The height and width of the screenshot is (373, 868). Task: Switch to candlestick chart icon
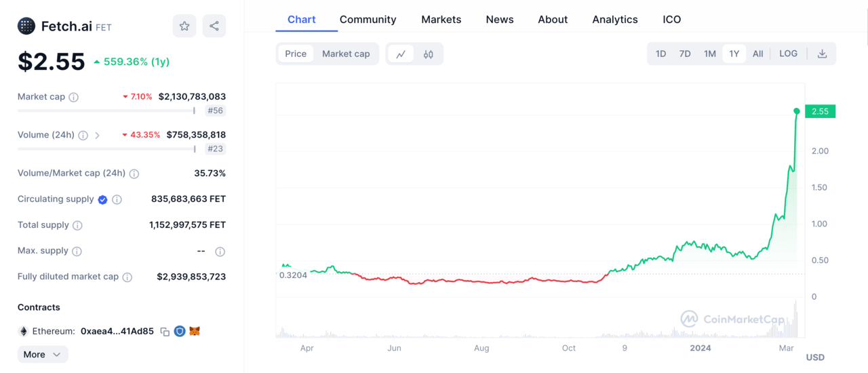(429, 54)
